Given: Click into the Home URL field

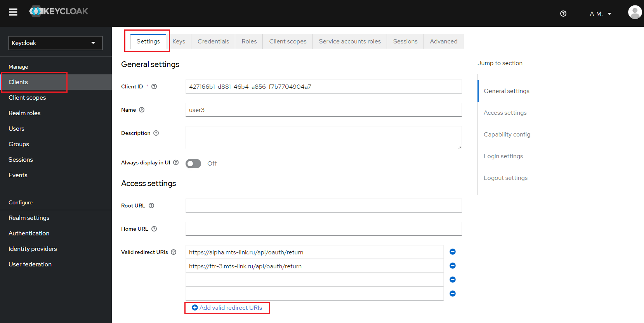Looking at the screenshot, I should click(324, 229).
